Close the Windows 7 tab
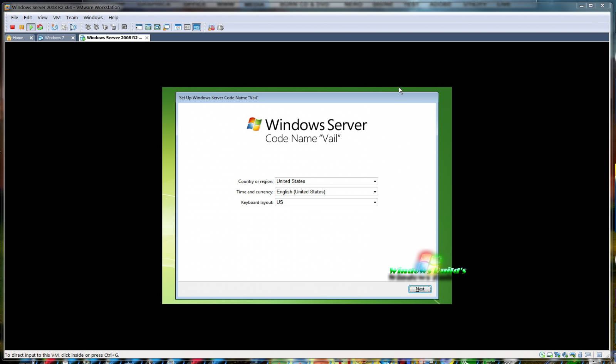The width and height of the screenshot is (616, 364). click(x=73, y=38)
